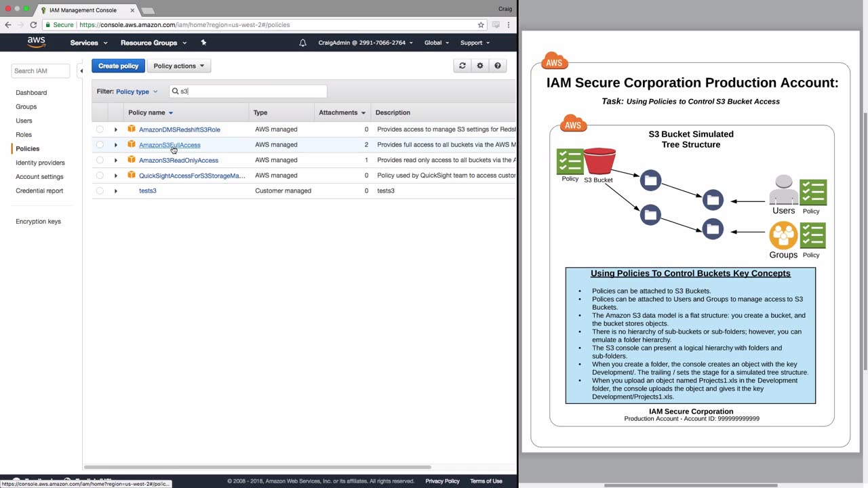Select the tests3 policy radio button
Screen dimensions: 868x488
(100, 191)
